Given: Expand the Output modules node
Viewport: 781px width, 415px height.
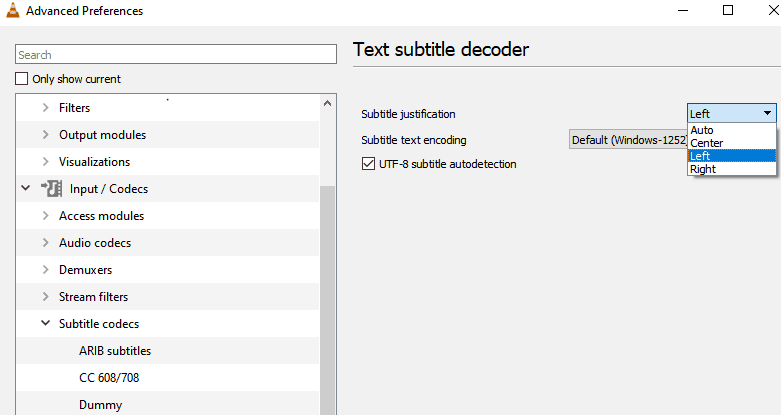Looking at the screenshot, I should [x=45, y=135].
